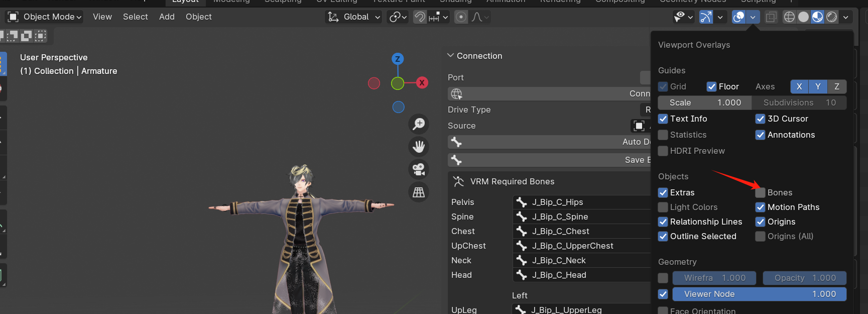The height and width of the screenshot is (314, 868).
Task: Toggle the viewport overlays icon
Action: 739,17
